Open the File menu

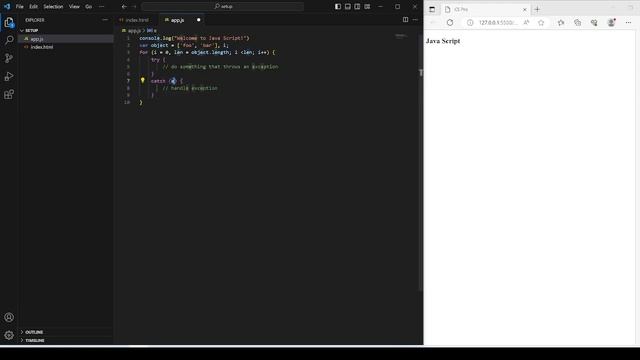[20, 7]
